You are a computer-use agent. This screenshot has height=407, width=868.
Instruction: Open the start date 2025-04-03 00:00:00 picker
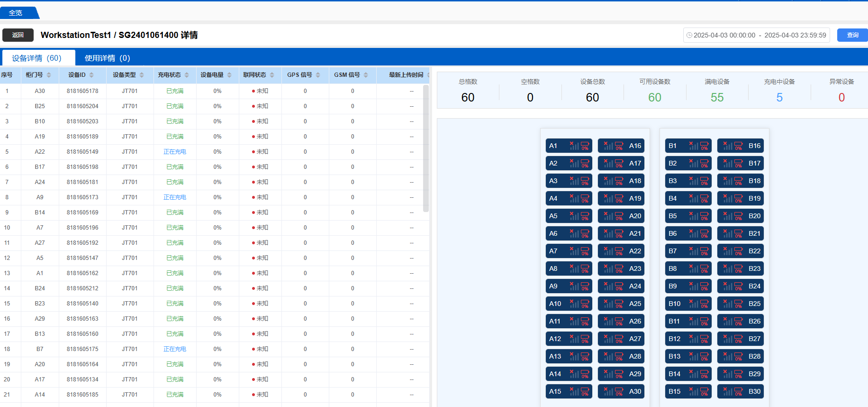pos(724,35)
